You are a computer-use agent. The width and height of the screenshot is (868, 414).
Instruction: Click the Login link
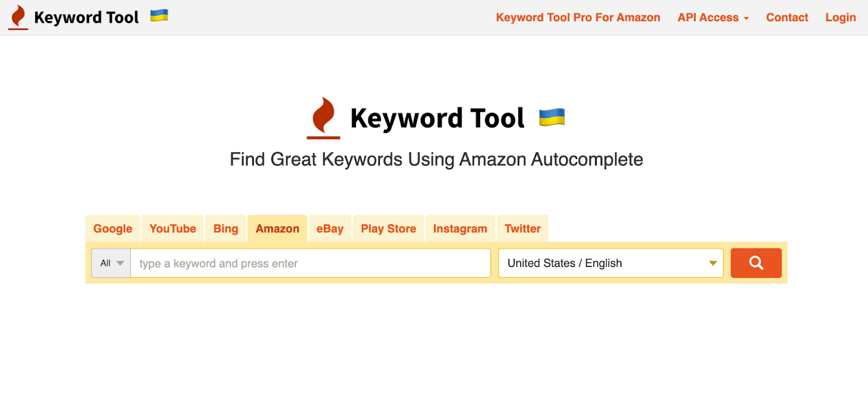tap(840, 17)
